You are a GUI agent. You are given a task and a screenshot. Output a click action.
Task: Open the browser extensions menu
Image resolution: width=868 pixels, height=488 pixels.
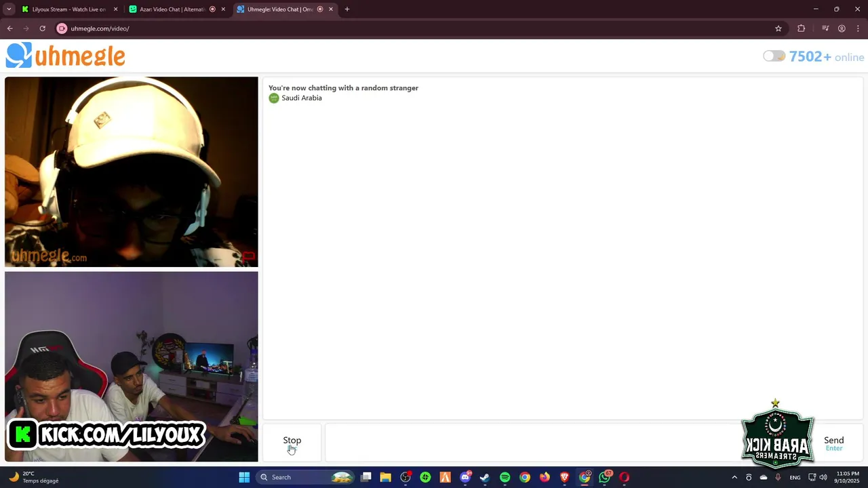tap(802, 28)
